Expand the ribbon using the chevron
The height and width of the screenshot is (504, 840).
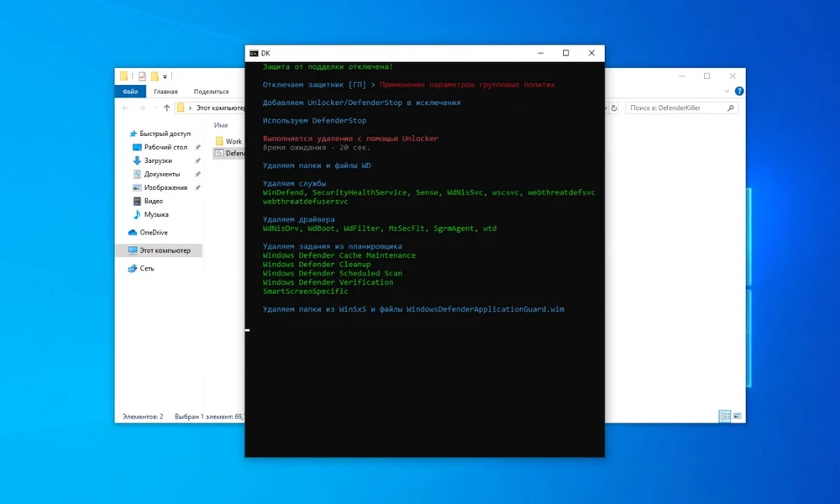[x=728, y=92]
